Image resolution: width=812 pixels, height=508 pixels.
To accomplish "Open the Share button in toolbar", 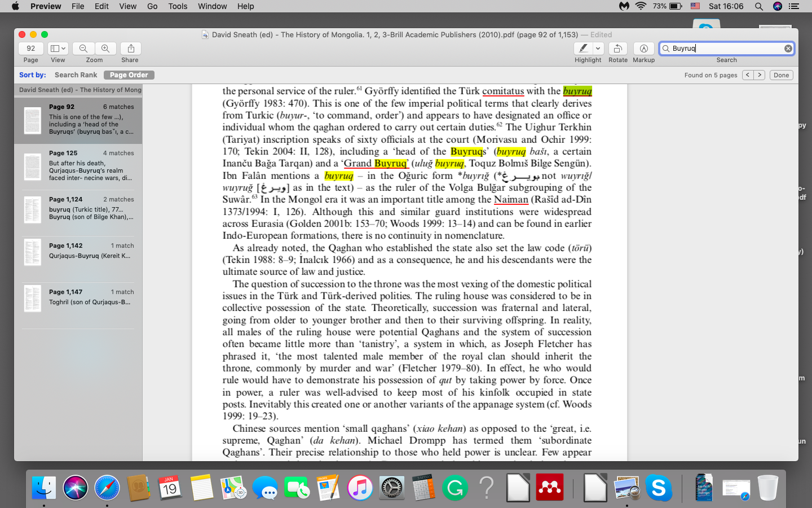I will (130, 49).
